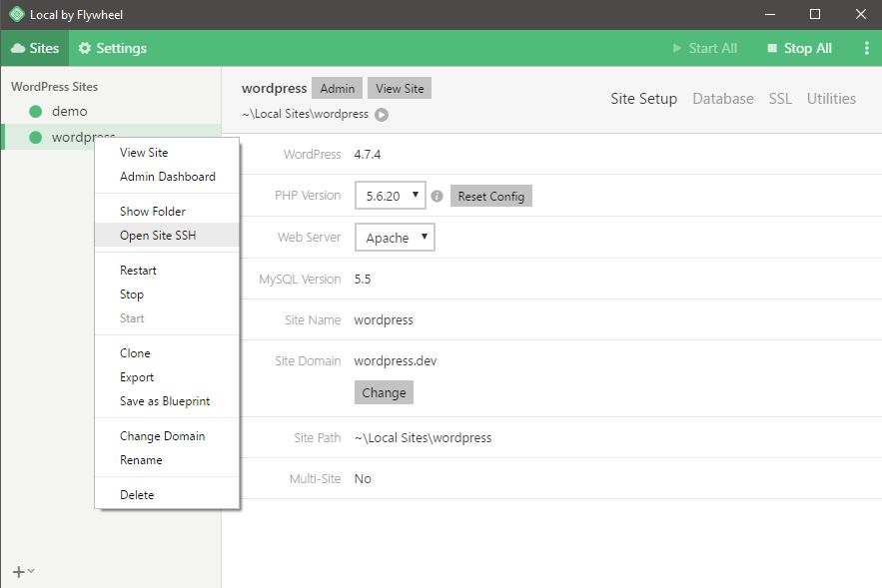
Task: Click the ~\Local Sites\wordpress path under title
Action: click(306, 114)
